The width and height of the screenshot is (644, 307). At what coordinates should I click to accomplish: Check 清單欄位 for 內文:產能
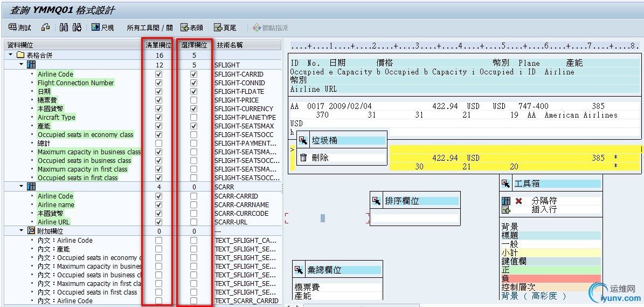(159, 249)
